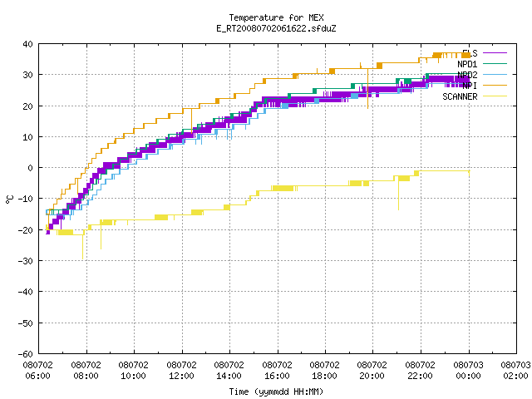Image resolution: width=532 pixels, height=399 pixels.
Task: Click the NPI legend label
Action: click(x=470, y=86)
